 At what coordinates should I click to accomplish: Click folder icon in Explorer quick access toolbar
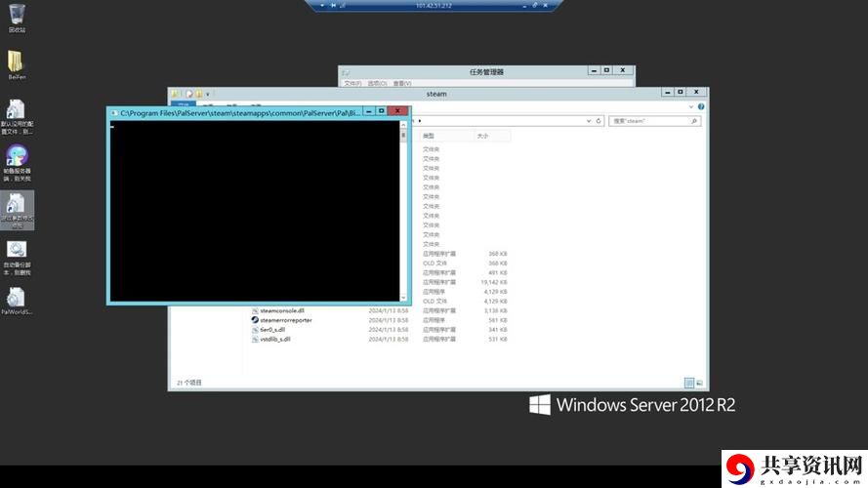(175, 94)
